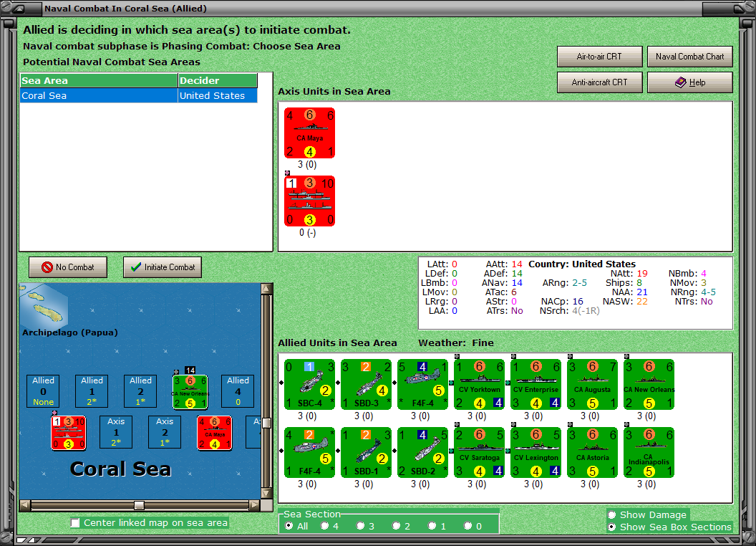
Task: Select sea section 1 radio button
Action: pos(432,526)
